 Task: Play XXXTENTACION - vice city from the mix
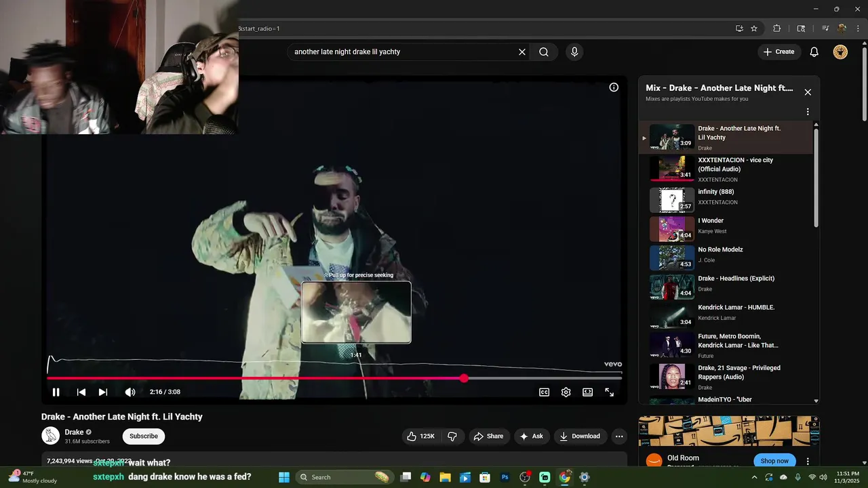point(726,169)
